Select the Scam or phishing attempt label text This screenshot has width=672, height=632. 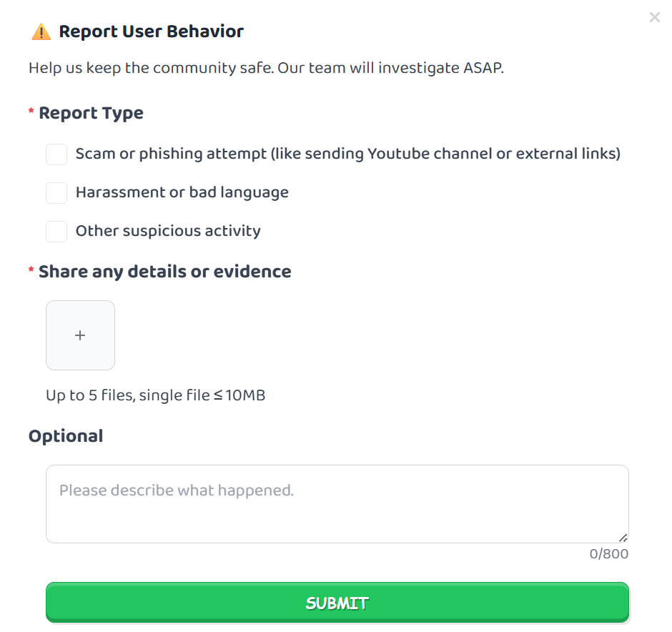pos(348,154)
